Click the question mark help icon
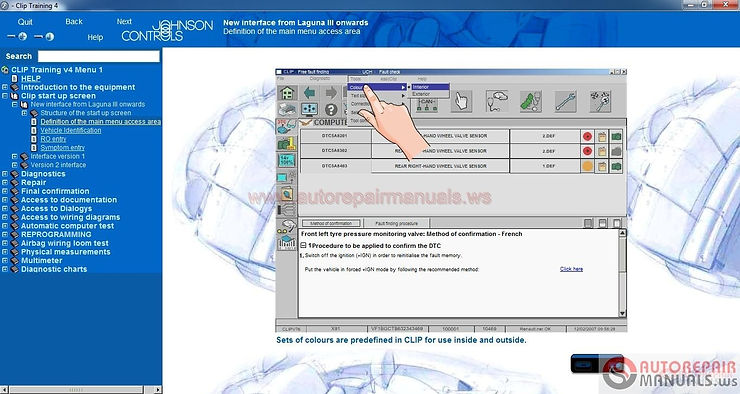740x394 pixels. (331, 109)
